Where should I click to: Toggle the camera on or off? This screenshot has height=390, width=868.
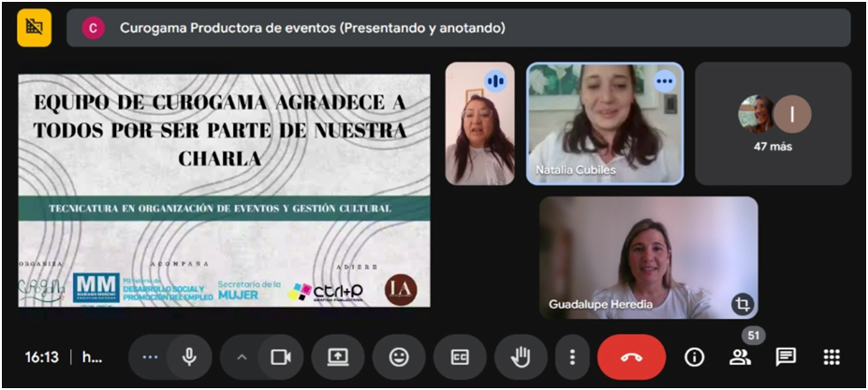(280, 357)
